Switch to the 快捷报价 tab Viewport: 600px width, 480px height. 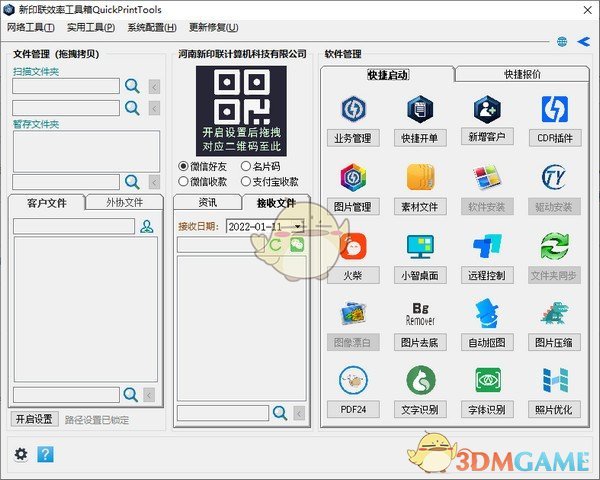pyautogui.click(x=522, y=74)
